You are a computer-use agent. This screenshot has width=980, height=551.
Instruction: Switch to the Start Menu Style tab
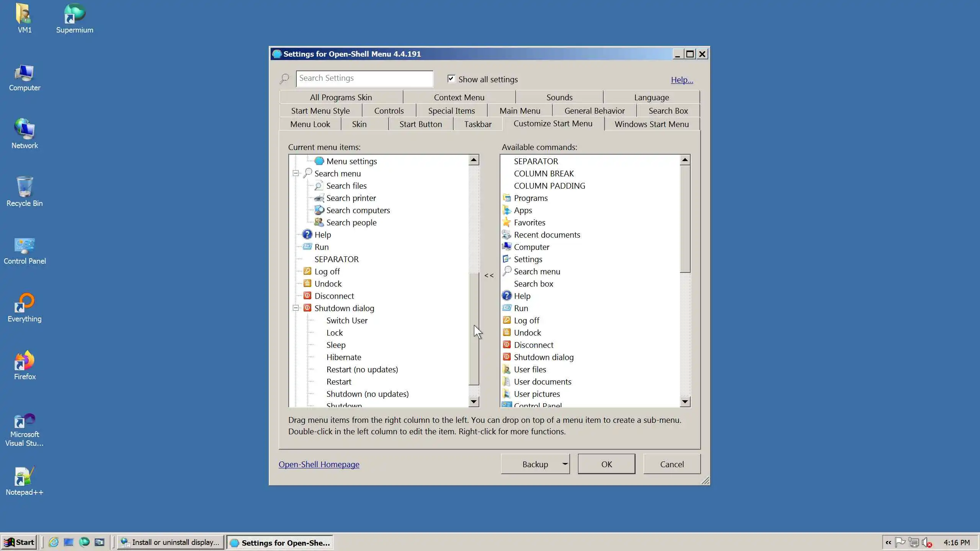click(x=320, y=111)
